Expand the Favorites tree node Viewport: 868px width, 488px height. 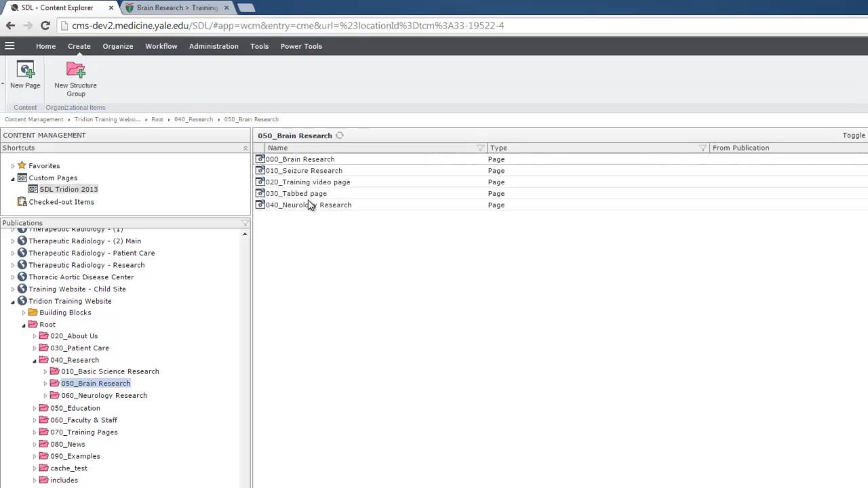tap(12, 166)
